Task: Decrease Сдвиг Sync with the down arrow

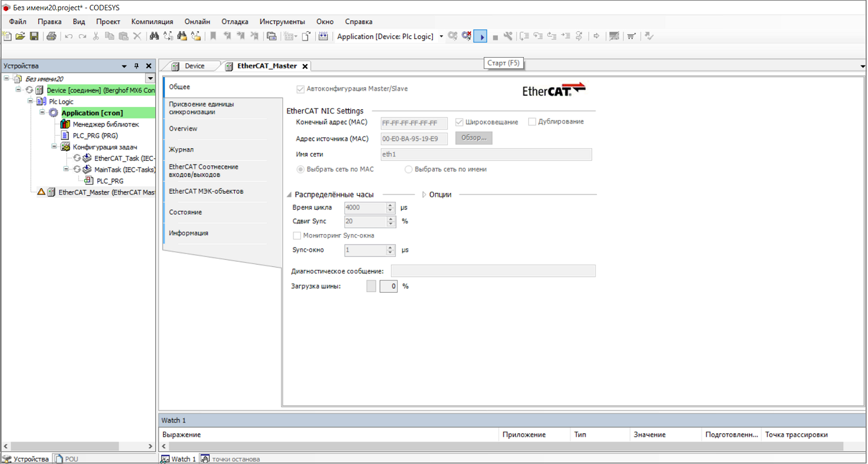Action: [390, 224]
